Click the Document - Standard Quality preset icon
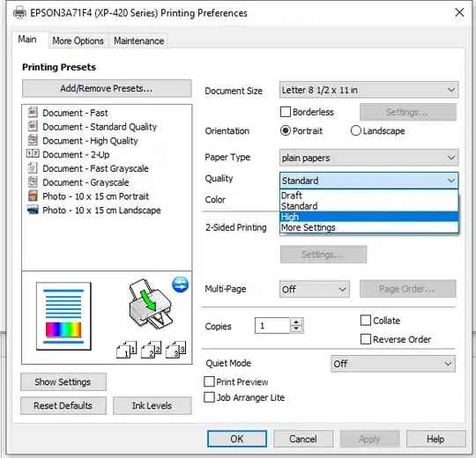476x458 pixels. 33,126
